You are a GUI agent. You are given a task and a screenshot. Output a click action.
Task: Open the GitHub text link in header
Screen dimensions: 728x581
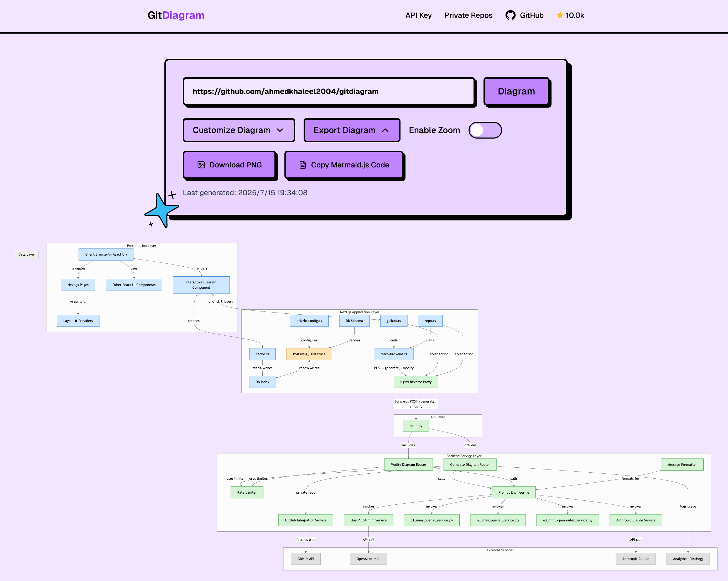532,15
